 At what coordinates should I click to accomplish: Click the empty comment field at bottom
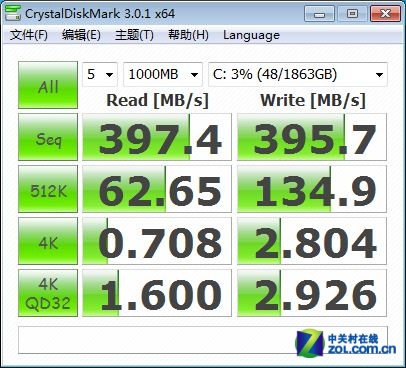coord(203,340)
